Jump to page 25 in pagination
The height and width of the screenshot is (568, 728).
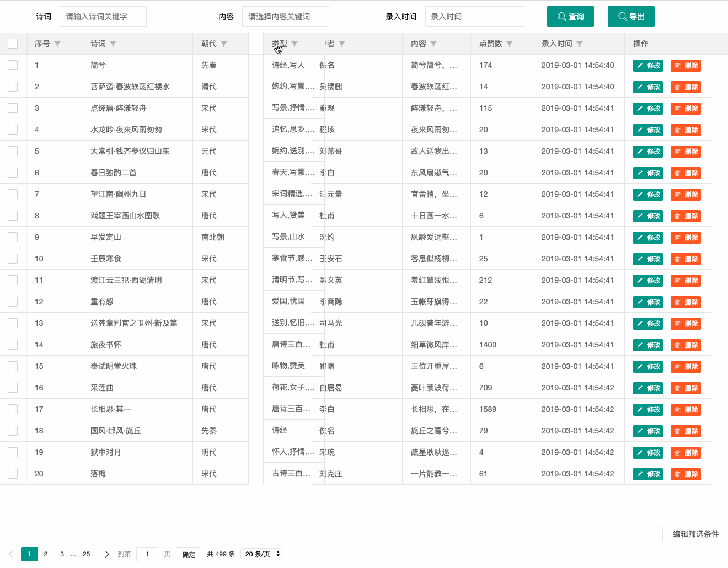[87, 554]
